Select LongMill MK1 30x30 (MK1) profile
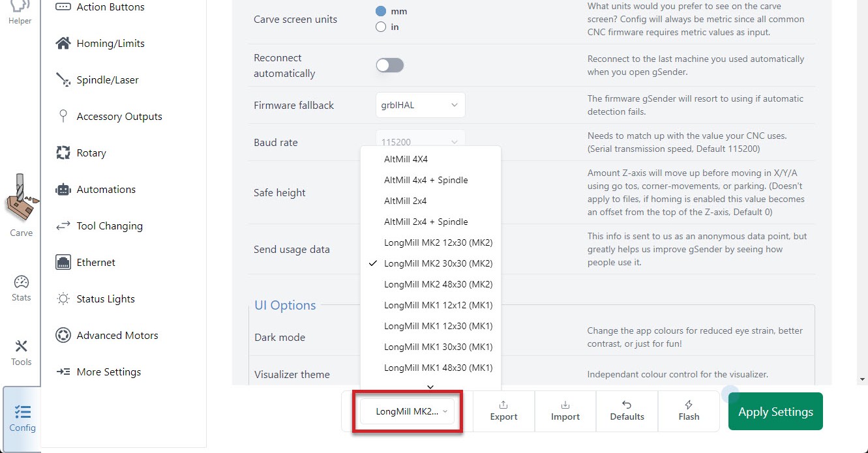Viewport: 868px width, 453px height. [438, 347]
